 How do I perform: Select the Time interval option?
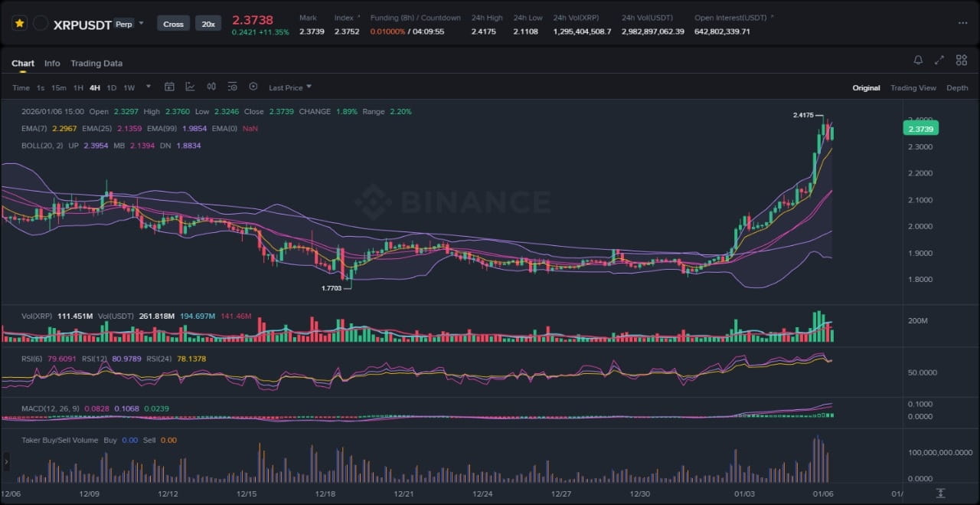coord(21,88)
